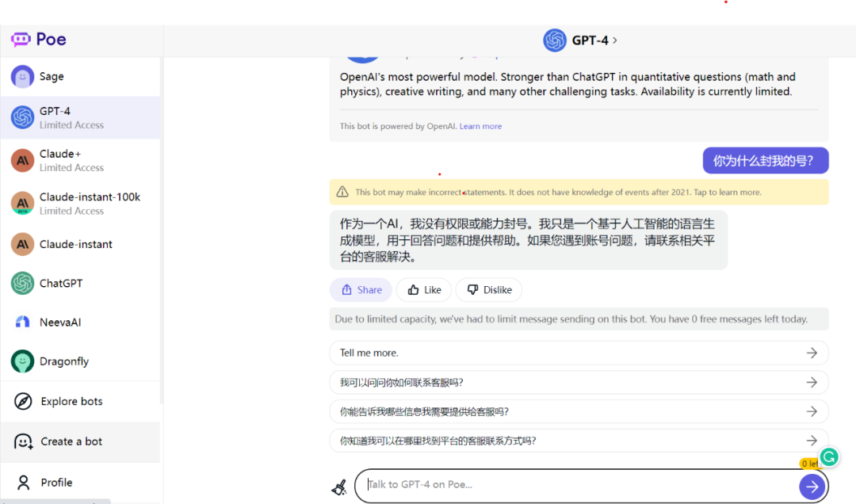Open the Profile section in the sidebar
The image size is (856, 504).
click(22, 483)
